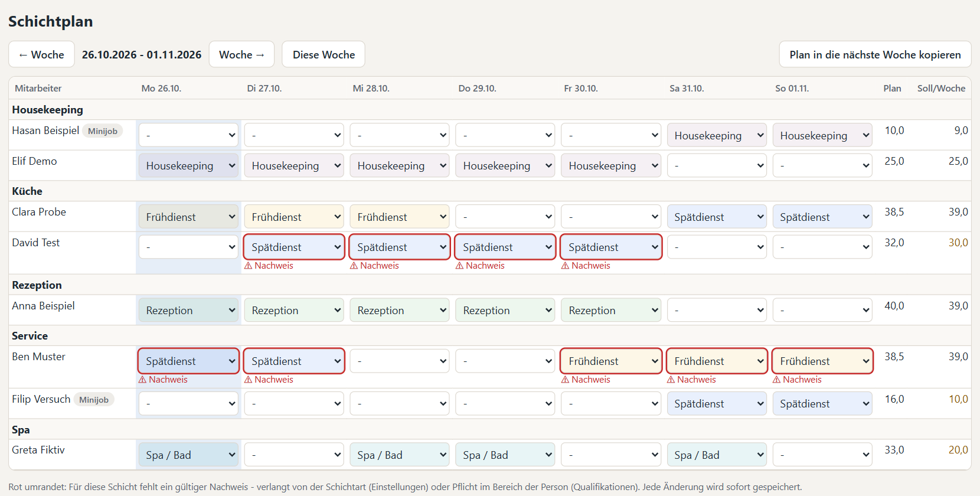Image resolution: width=980 pixels, height=496 pixels.
Task: Copy plan into the next week
Action: click(x=875, y=54)
